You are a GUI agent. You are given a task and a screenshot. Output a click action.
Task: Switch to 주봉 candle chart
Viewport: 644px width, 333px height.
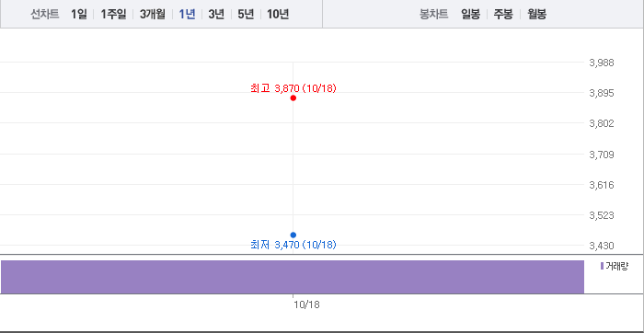pyautogui.click(x=503, y=15)
